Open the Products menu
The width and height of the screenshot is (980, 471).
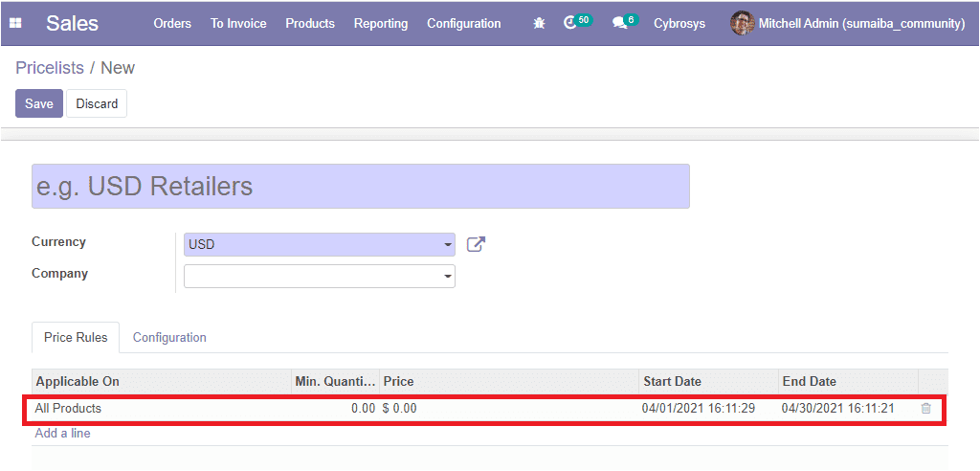(x=310, y=24)
